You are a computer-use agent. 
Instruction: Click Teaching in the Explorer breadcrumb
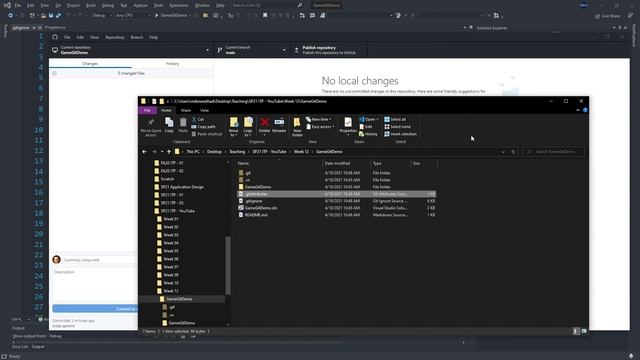(x=237, y=152)
